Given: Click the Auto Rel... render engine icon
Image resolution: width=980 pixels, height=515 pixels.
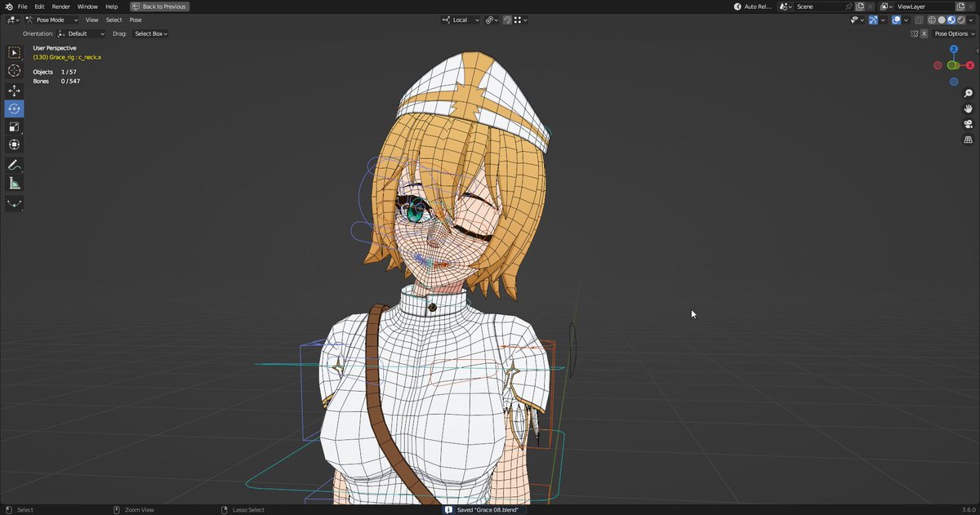Looking at the screenshot, I should coord(738,7).
